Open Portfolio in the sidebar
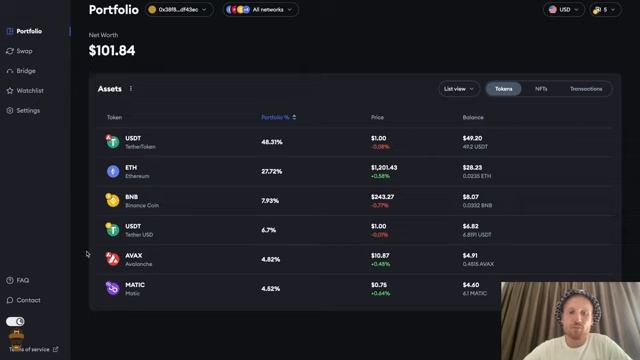640x360 pixels. tap(29, 31)
